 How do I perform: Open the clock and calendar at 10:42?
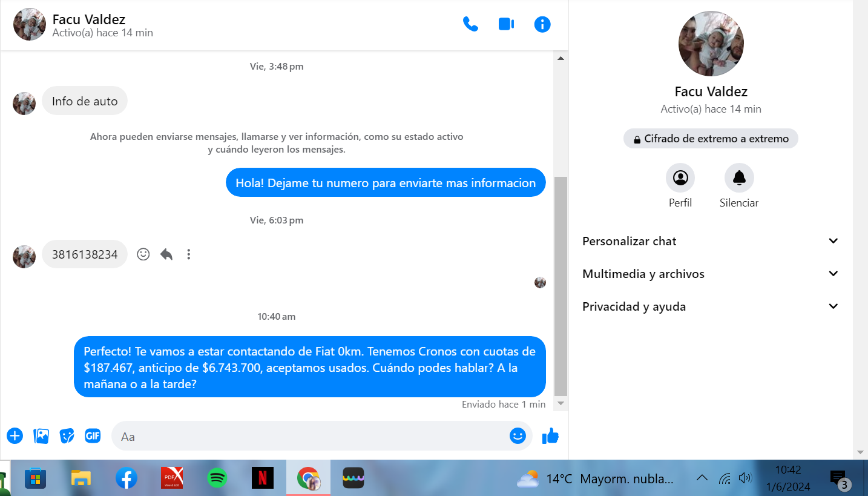tap(787, 478)
